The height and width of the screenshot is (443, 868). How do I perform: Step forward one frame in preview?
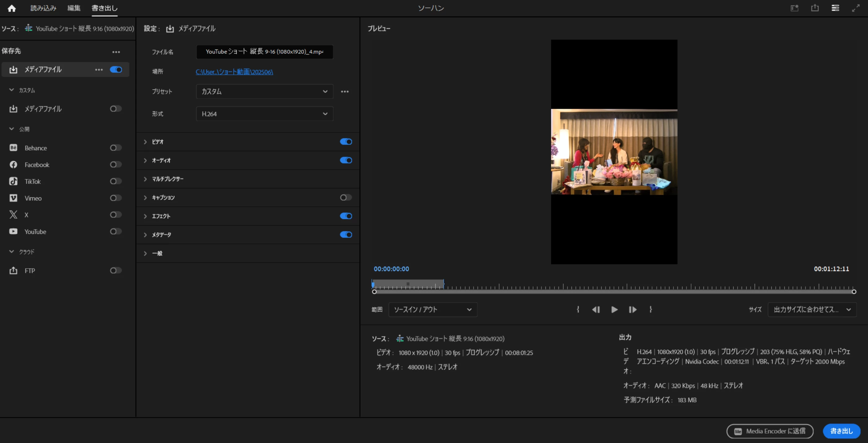[633, 309]
